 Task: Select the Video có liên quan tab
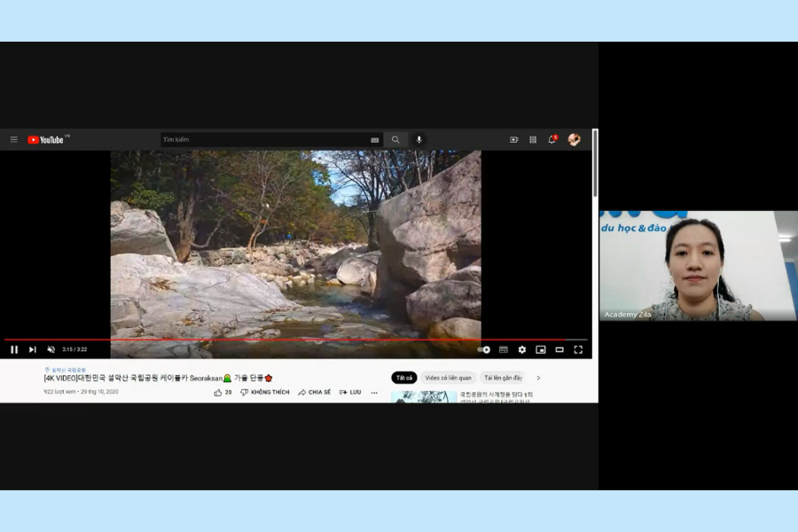click(448, 378)
